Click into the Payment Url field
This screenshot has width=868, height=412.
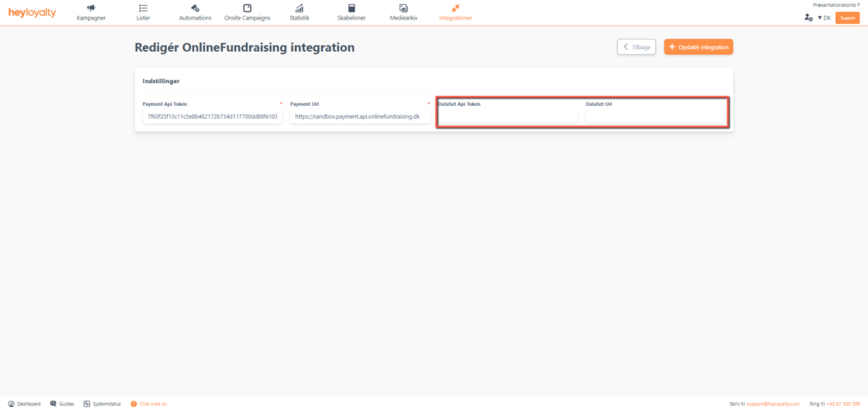tap(359, 116)
